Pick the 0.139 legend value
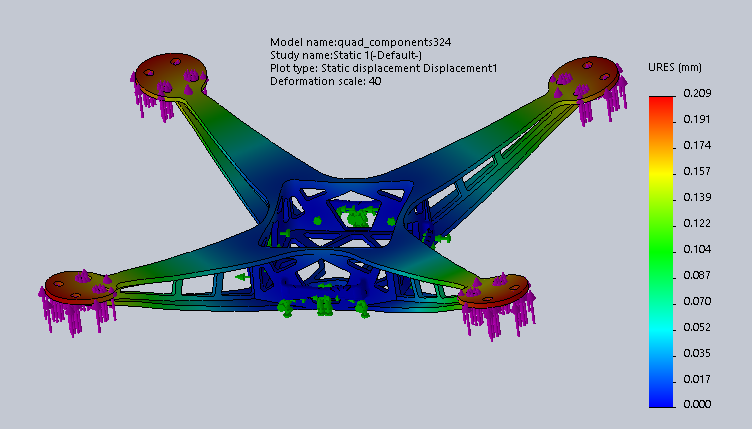 (x=697, y=197)
